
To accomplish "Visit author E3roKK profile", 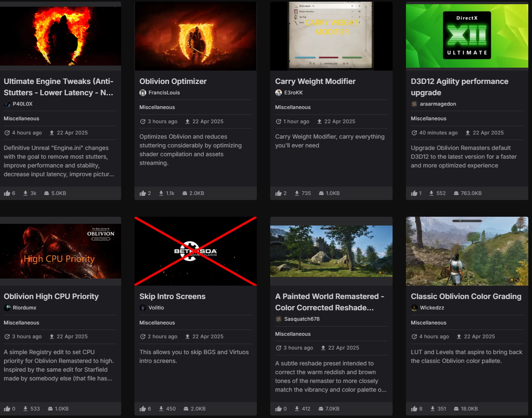I will [x=294, y=93].
